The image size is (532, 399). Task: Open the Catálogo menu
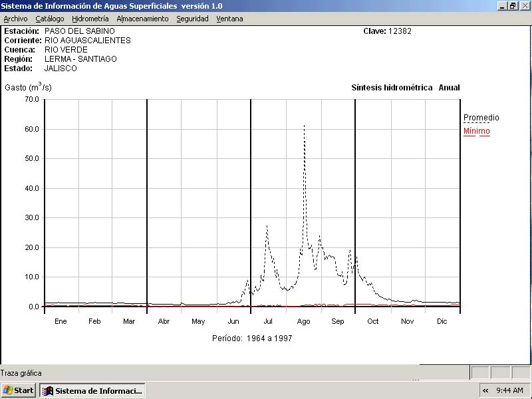(x=50, y=19)
